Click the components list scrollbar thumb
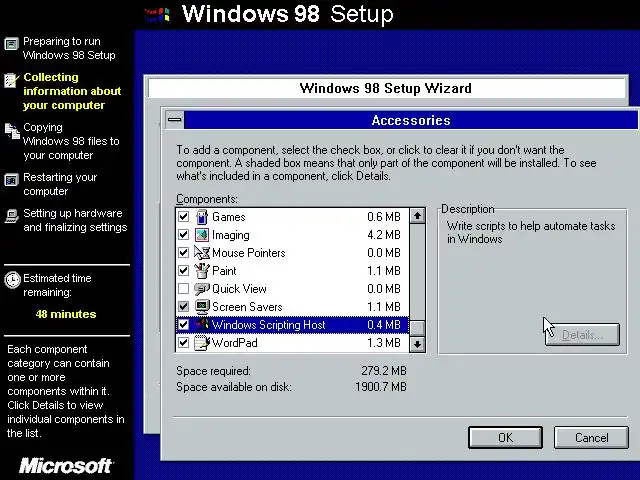Viewport: 640px width, 480px height. (417, 328)
